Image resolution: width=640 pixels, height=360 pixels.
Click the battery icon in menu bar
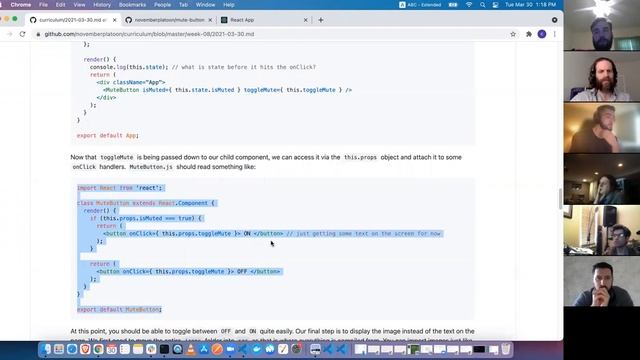pyautogui.click(x=453, y=4)
